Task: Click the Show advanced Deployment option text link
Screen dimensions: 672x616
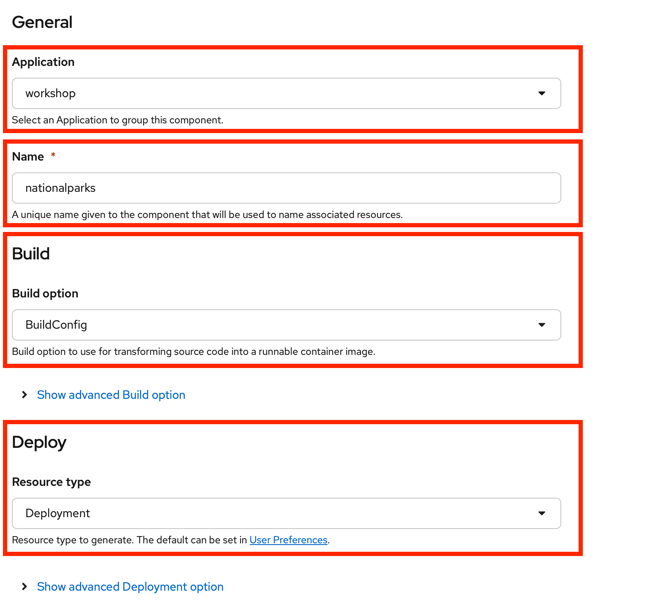Action: 130,586
